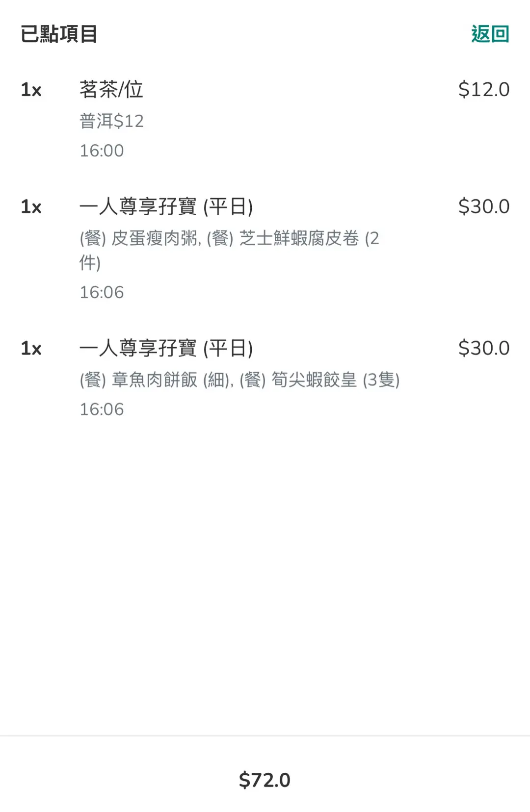
Task: Tap the 1x quantity beside 茗茶/位
Action: pos(31,90)
